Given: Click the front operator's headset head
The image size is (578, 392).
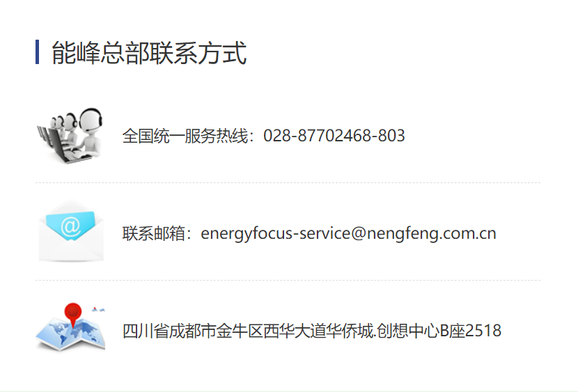Looking at the screenshot, I should (91, 120).
